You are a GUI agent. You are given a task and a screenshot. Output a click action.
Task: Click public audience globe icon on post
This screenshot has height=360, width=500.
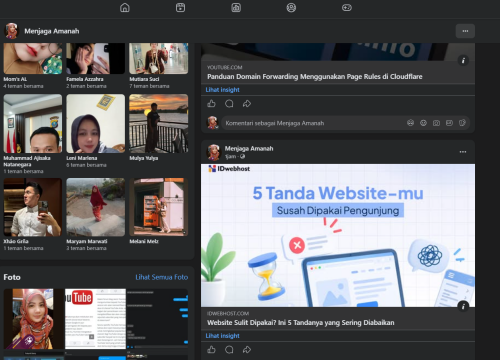[242, 156]
